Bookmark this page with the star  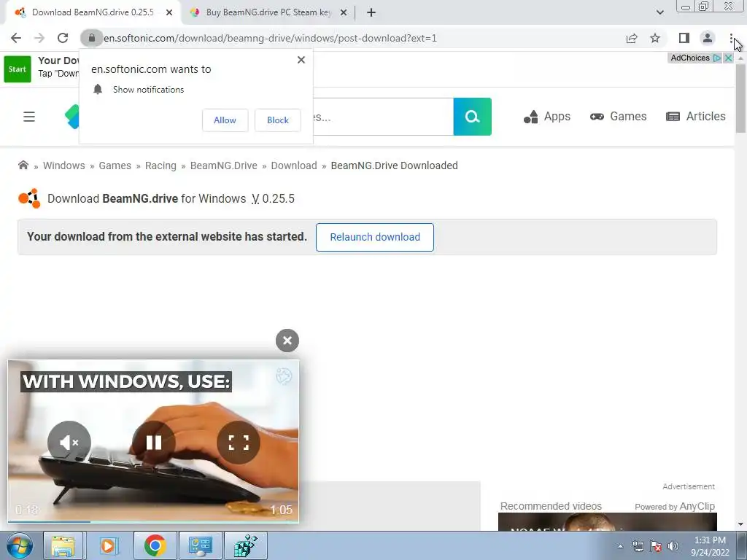click(655, 38)
